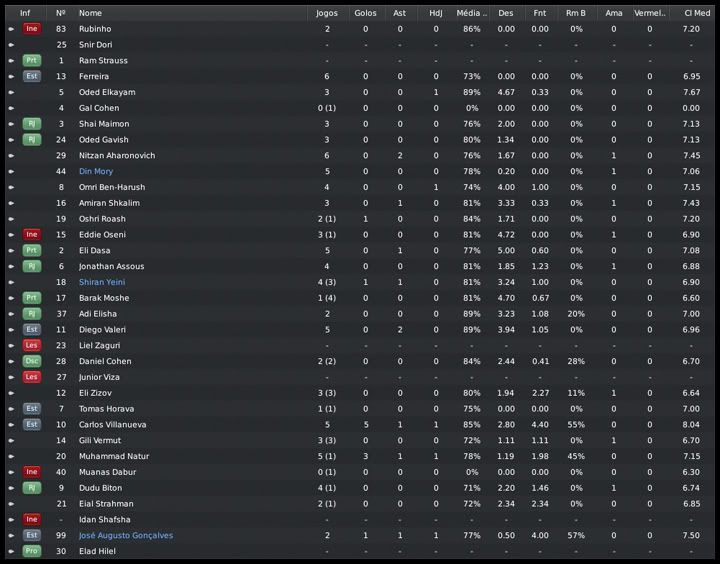Click the Jogos column header
The height and width of the screenshot is (564, 720).
(326, 13)
